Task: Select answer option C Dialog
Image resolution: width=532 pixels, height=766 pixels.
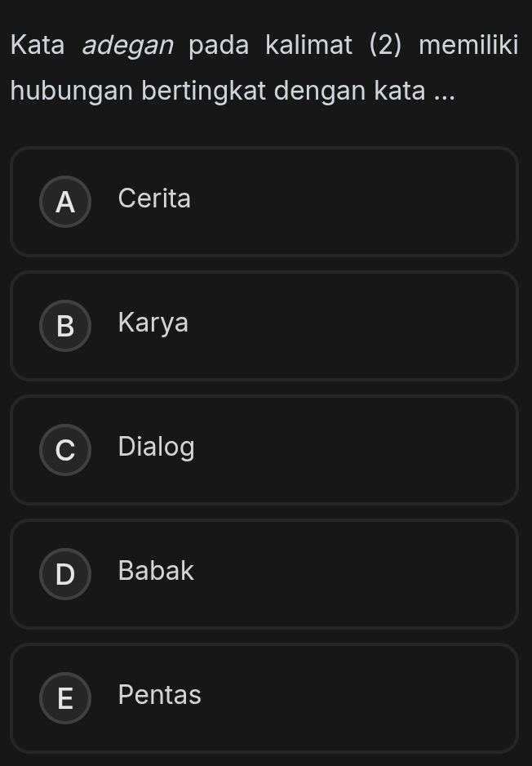Action: [264, 450]
